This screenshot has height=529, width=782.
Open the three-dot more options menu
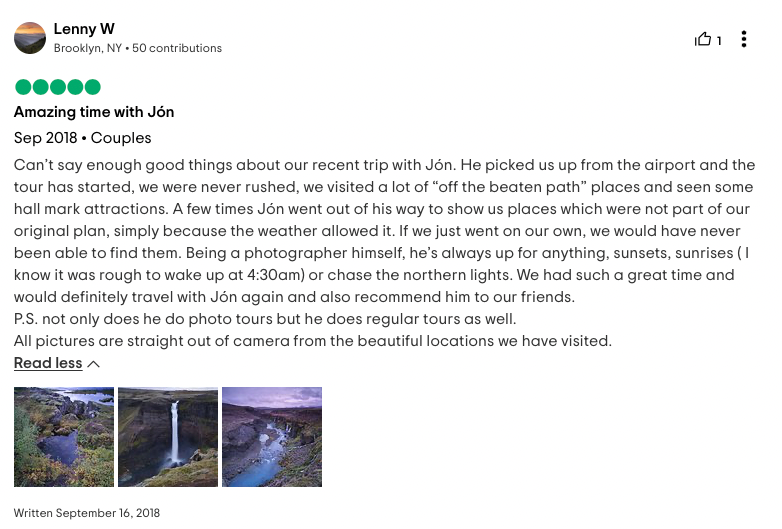(x=744, y=40)
